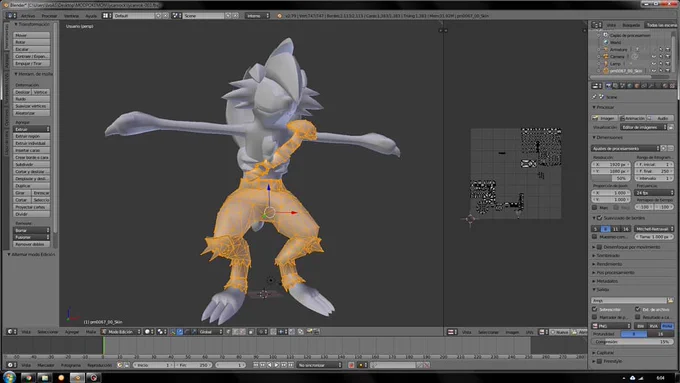Click the Remover dobles button
The image size is (680, 383).
31,244
